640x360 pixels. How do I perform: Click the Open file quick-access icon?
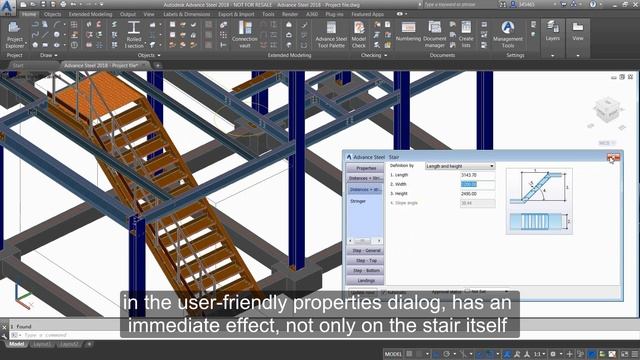point(33,4)
